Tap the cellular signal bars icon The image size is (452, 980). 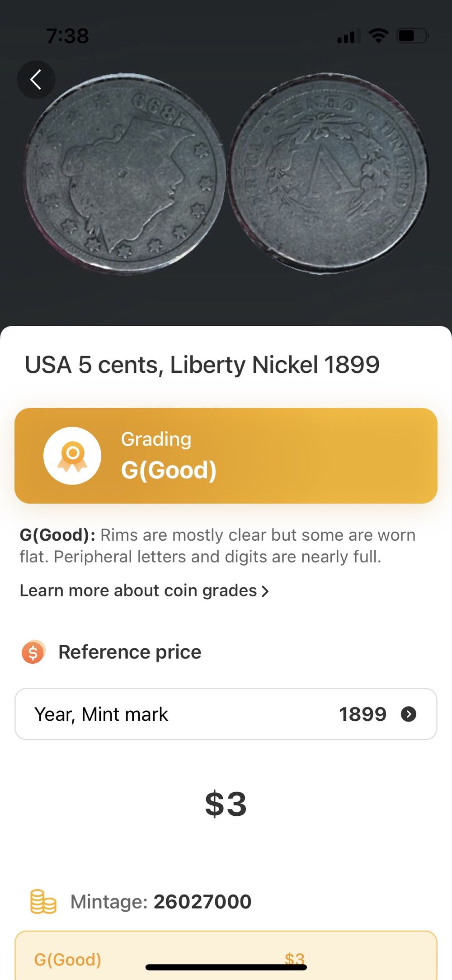(348, 36)
